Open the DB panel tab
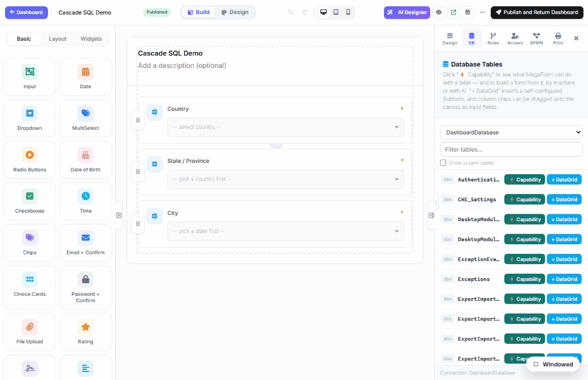The height and width of the screenshot is (380, 588). [472, 38]
